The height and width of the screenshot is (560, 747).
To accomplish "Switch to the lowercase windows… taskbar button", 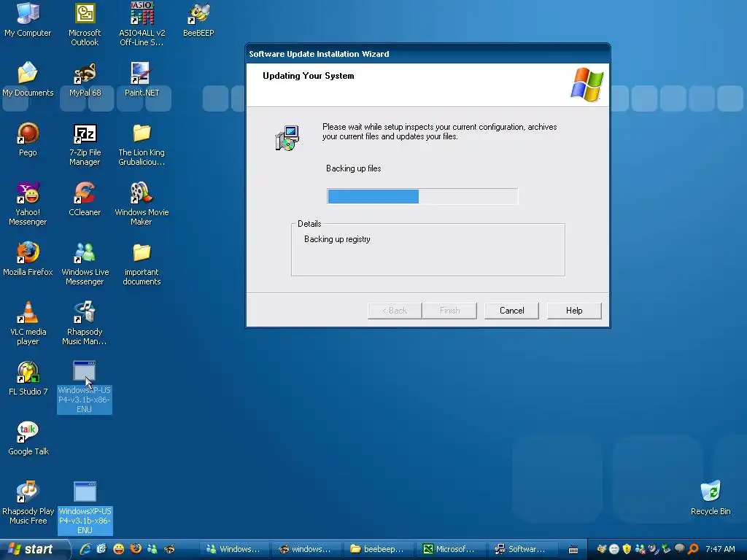I will point(306,549).
